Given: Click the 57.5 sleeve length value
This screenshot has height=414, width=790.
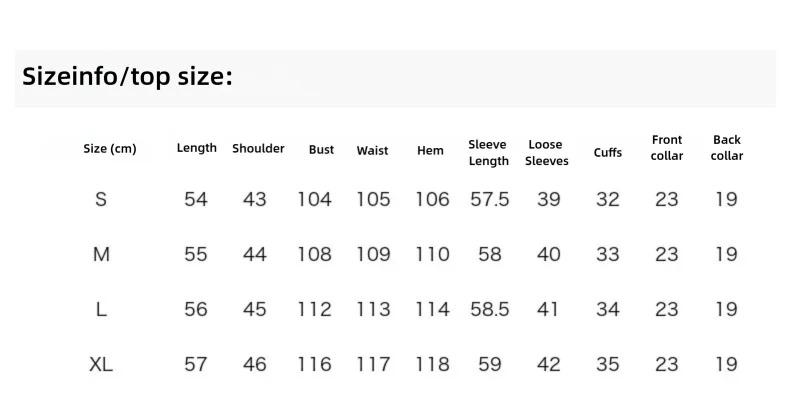Looking at the screenshot, I should [x=490, y=199].
